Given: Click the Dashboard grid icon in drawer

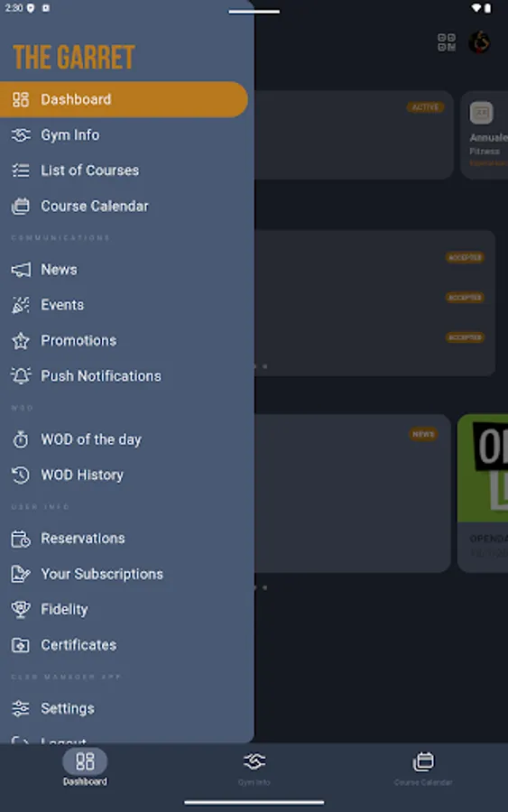Looking at the screenshot, I should tap(21, 99).
